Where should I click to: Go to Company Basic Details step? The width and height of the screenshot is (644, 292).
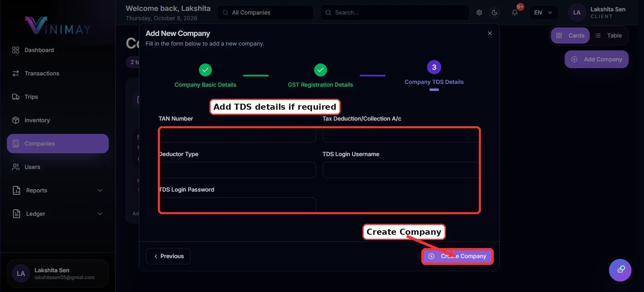[205, 76]
